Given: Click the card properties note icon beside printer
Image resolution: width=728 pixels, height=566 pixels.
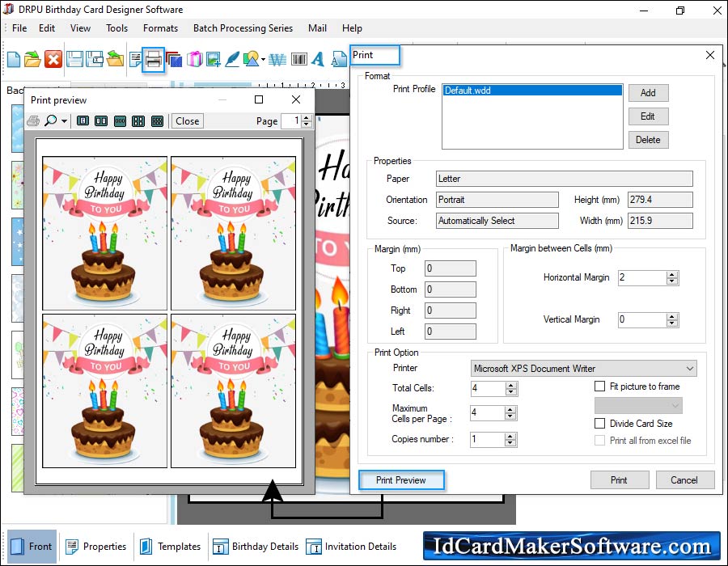Looking at the screenshot, I should click(x=135, y=59).
